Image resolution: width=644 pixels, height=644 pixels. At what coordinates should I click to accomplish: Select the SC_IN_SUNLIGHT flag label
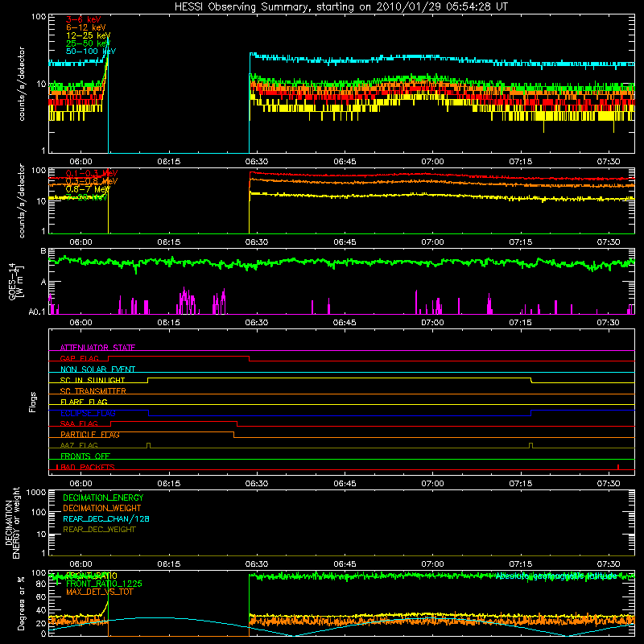(93, 380)
